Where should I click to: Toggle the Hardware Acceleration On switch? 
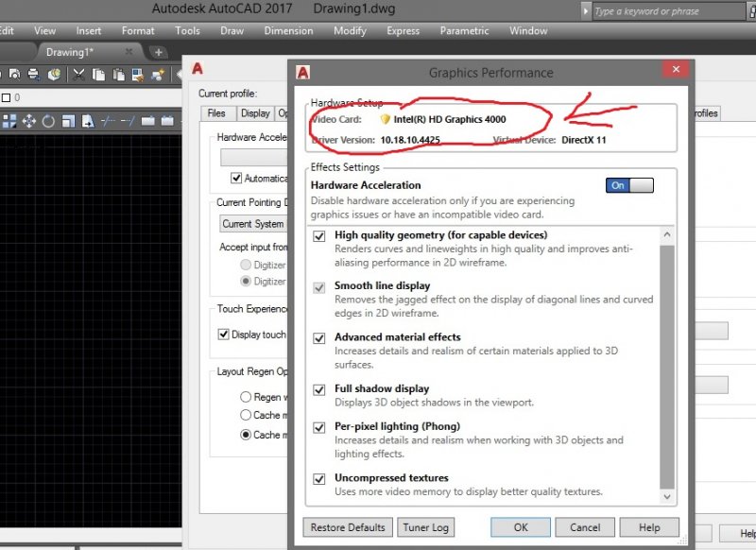629,185
